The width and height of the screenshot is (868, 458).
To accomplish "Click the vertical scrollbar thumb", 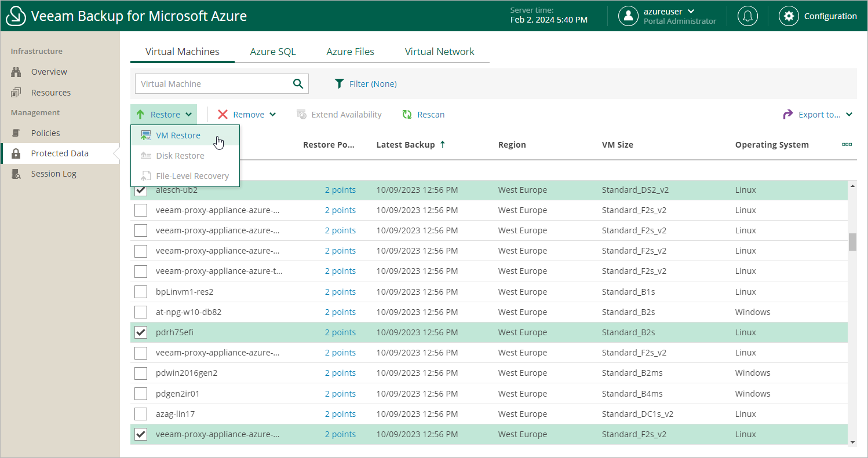I will [852, 242].
